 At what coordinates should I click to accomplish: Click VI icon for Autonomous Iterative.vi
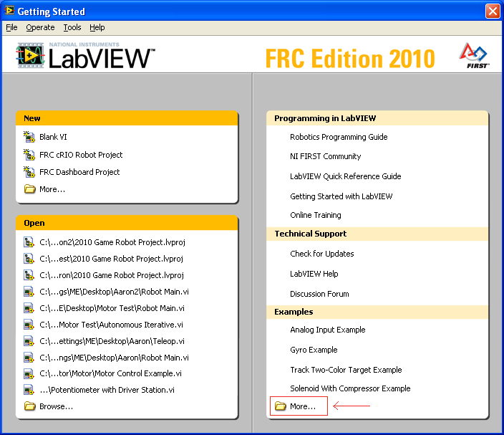[29, 325]
